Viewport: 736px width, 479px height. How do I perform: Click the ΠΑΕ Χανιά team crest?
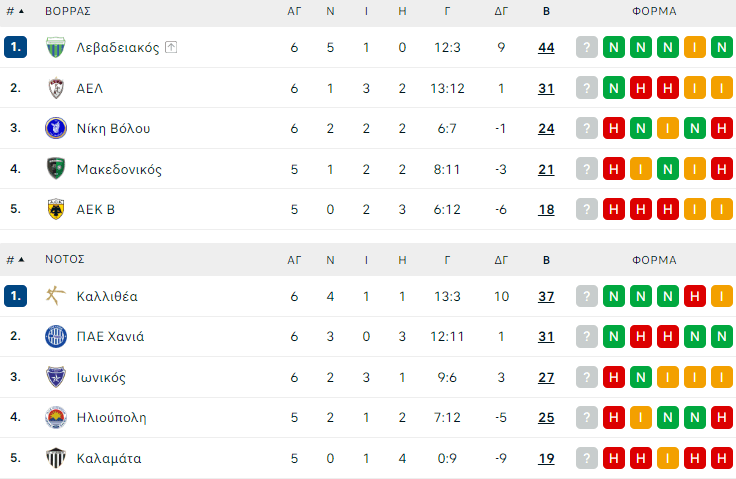pos(56,336)
